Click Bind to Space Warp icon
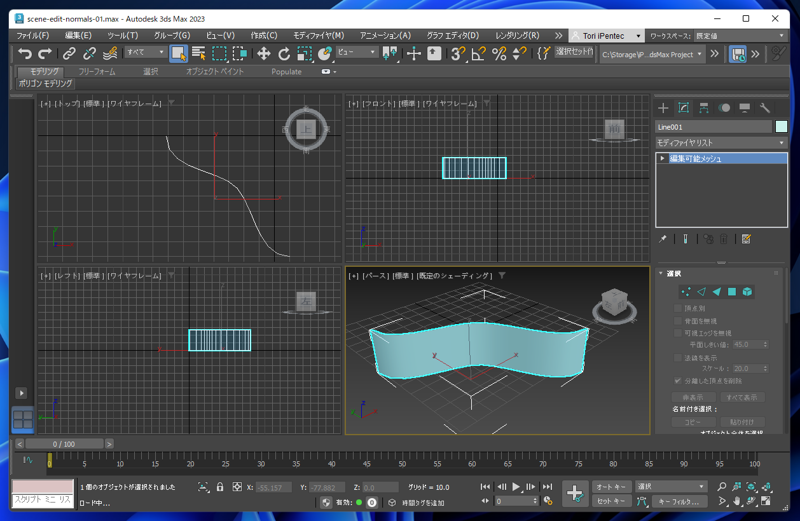 [x=110, y=54]
